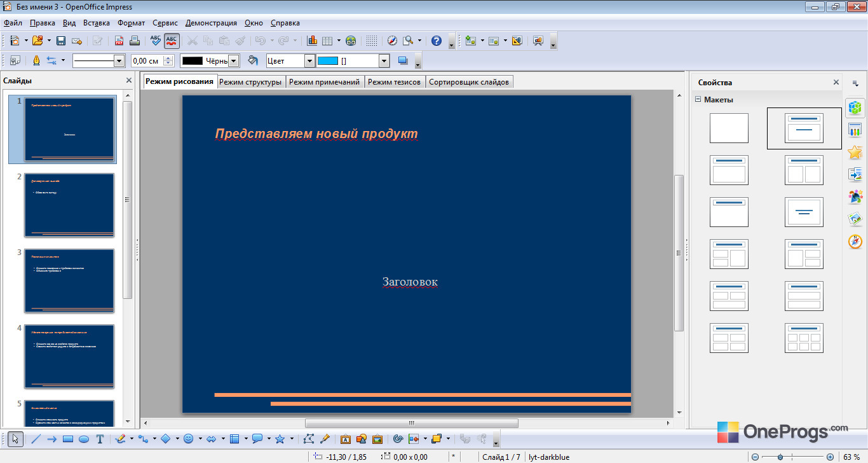The image size is (868, 463).
Task: Toggle display grid button
Action: pyautogui.click(x=372, y=41)
